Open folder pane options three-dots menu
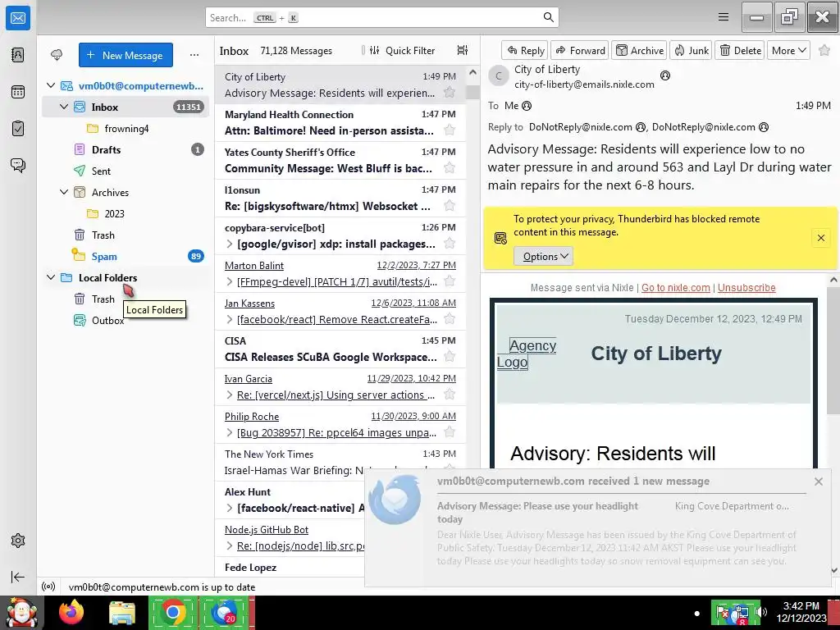Screen dimensions: 840x630 tap(194, 55)
